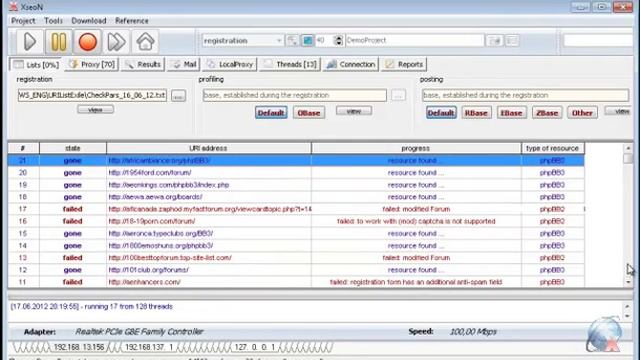Sort by URI address column header
The image size is (640, 360).
coord(209,148)
